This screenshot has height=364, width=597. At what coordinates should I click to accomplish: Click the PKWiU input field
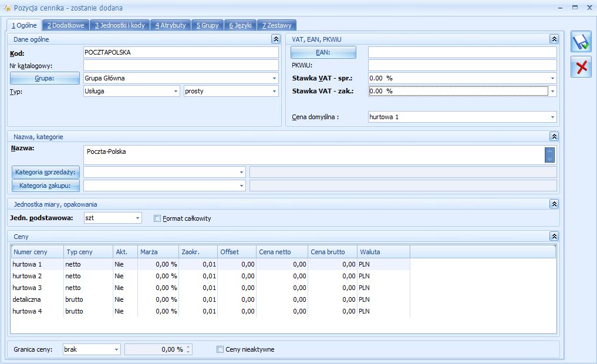(462, 65)
